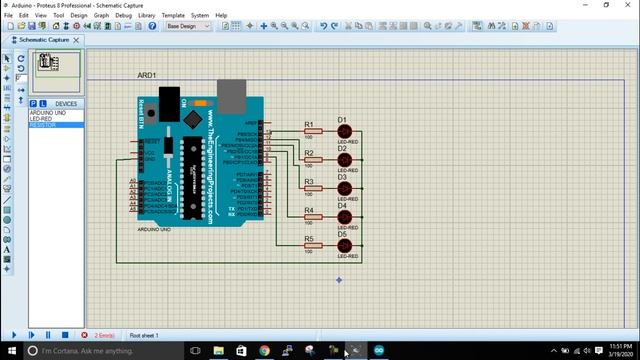Select the 2D Graphics Box tool

pos(7,210)
